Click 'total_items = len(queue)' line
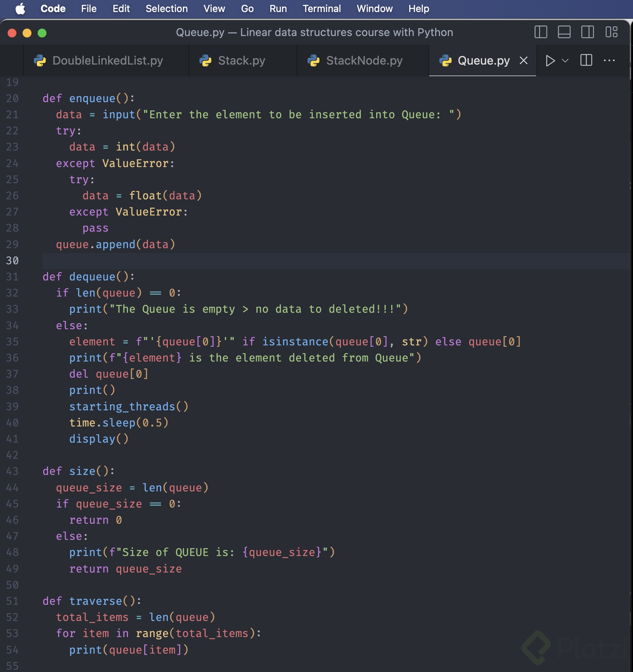This screenshot has height=672, width=633. 136,617
